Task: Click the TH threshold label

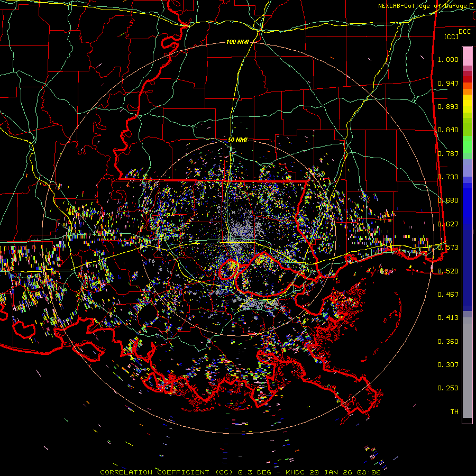Action: [454, 411]
